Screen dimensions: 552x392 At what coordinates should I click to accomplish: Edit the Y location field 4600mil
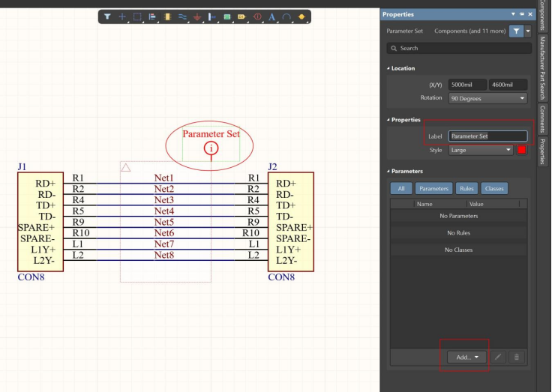[x=508, y=85]
